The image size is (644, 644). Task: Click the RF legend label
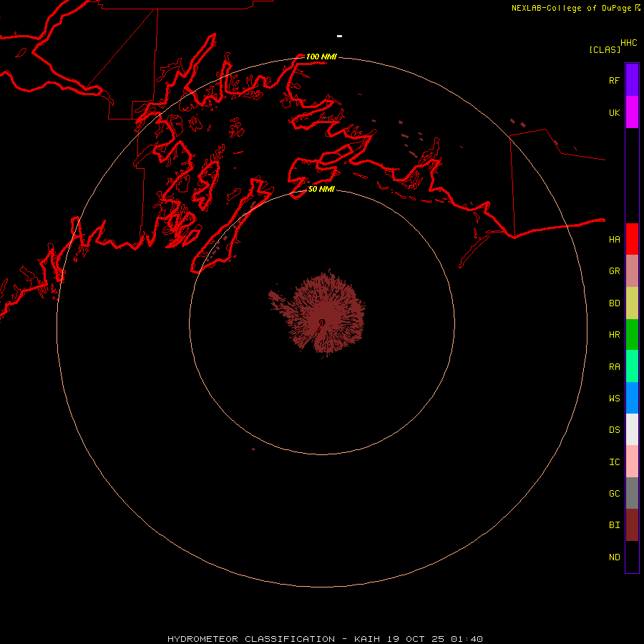[614, 80]
